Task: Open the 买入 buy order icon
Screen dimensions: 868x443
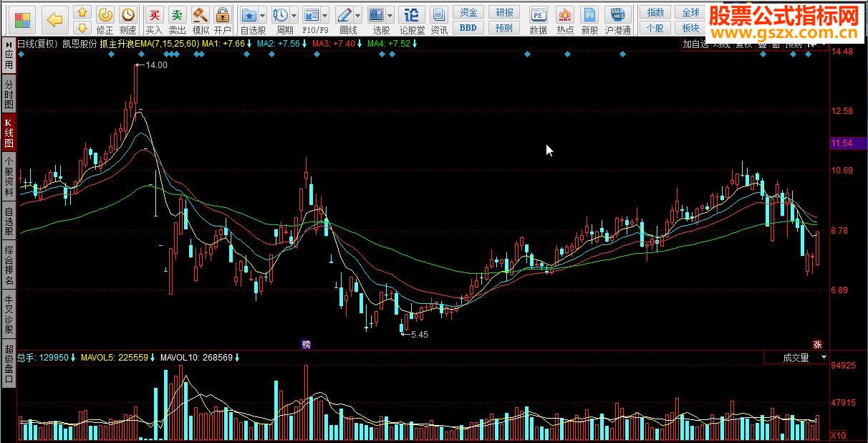Action: [x=154, y=14]
